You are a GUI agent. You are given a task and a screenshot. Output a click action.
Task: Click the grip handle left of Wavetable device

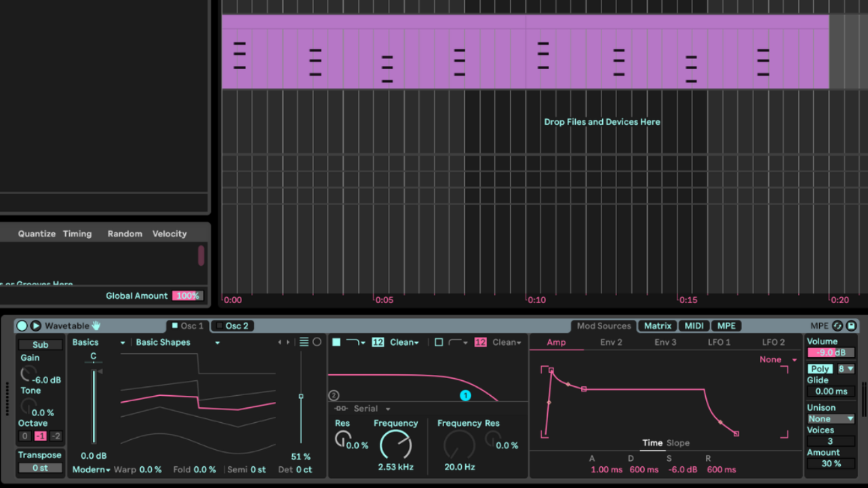(7, 399)
